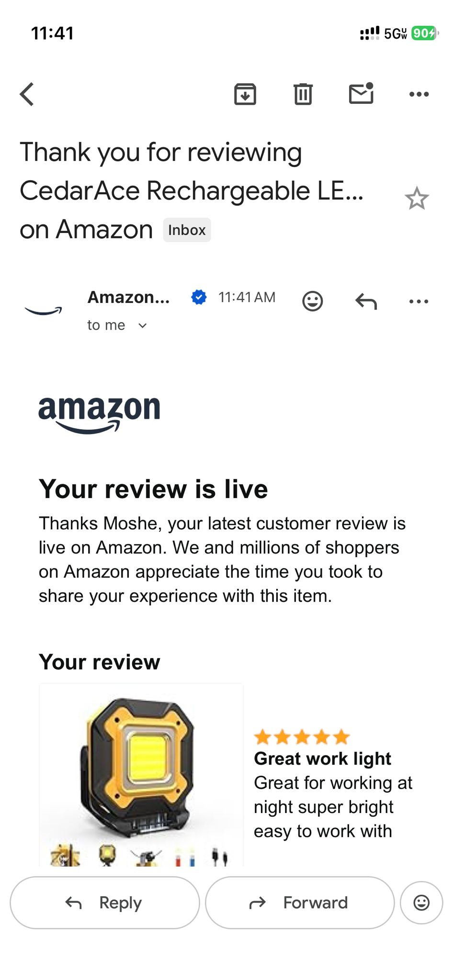Star this Amazon email
This screenshot has height=980, width=453.
417,198
